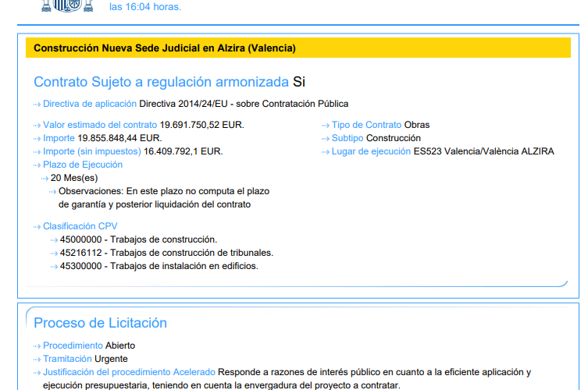Click arrow bullet before Procedimiento
This screenshot has width=588, height=390.
[37, 346]
